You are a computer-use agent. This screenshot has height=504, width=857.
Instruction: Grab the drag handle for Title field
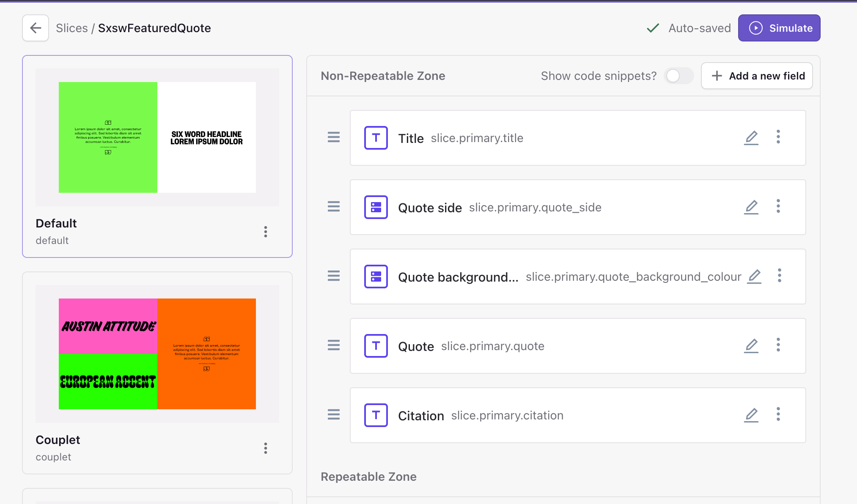click(x=334, y=137)
